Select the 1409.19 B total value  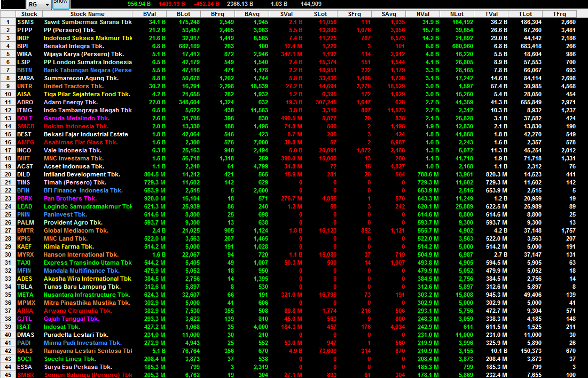(x=172, y=4)
